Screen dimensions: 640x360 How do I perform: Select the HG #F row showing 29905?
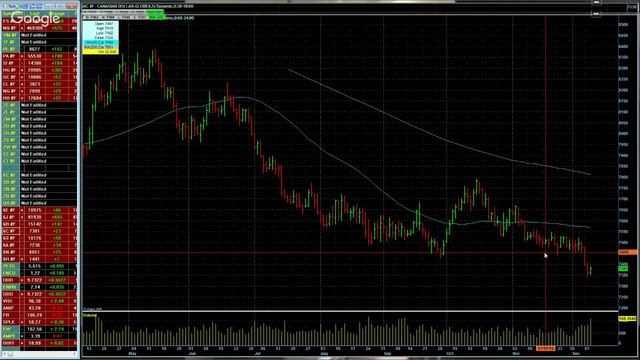pyautogui.click(x=39, y=70)
